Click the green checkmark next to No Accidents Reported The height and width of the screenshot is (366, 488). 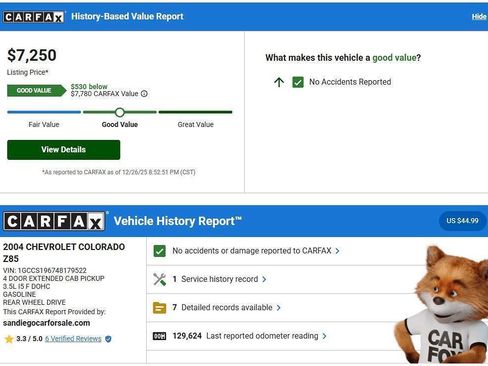click(x=298, y=82)
